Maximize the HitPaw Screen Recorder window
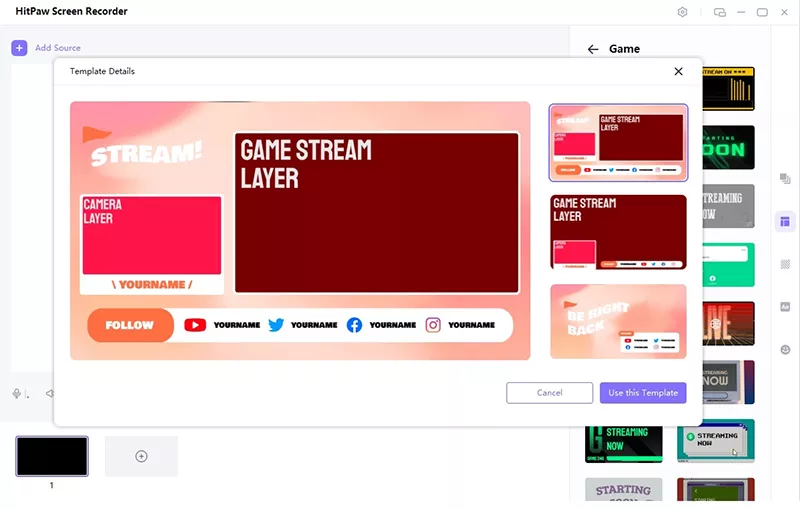Screen dimensions: 800x509 [762, 12]
